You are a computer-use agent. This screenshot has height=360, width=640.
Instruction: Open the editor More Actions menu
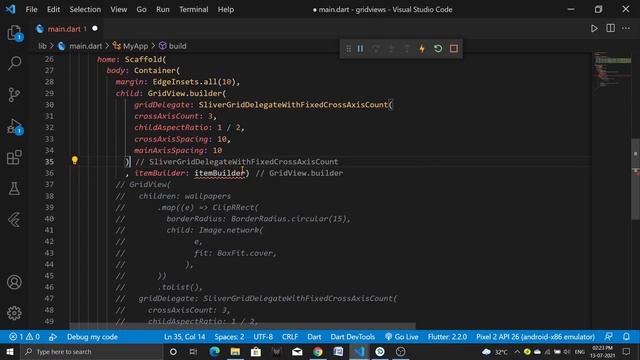[626, 28]
